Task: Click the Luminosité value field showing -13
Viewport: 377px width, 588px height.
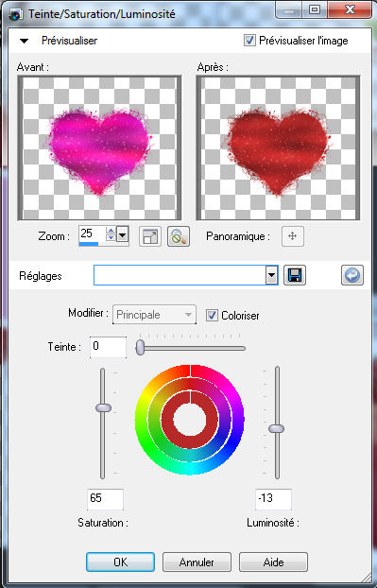Action: coord(273,499)
